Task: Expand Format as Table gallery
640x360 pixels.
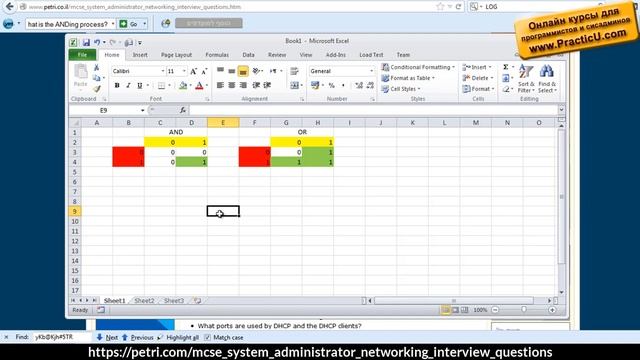Action: pos(408,78)
